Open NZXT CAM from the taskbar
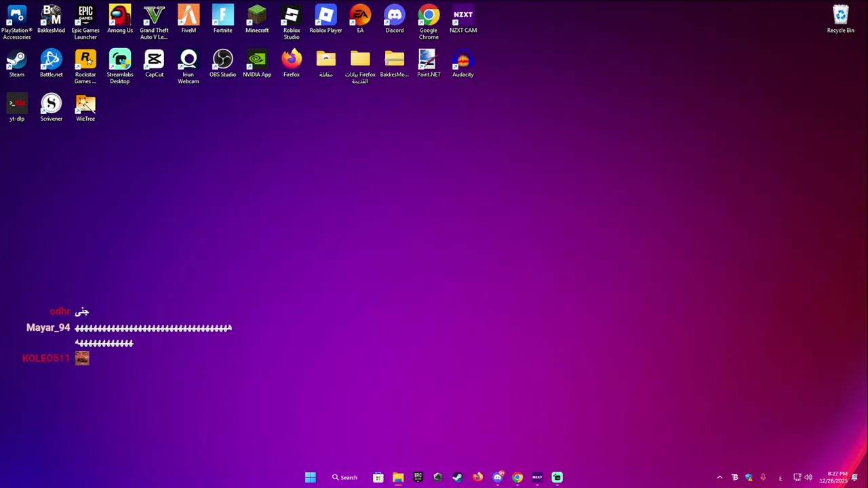 pyautogui.click(x=537, y=477)
